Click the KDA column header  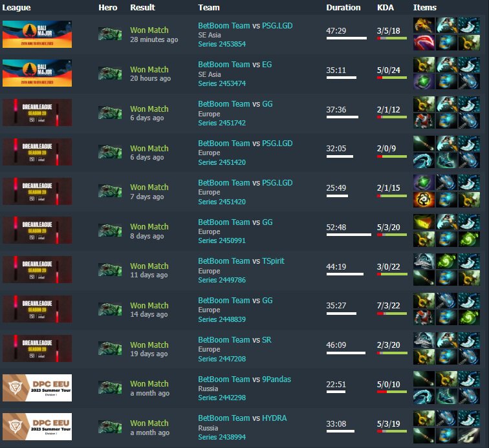(x=386, y=8)
